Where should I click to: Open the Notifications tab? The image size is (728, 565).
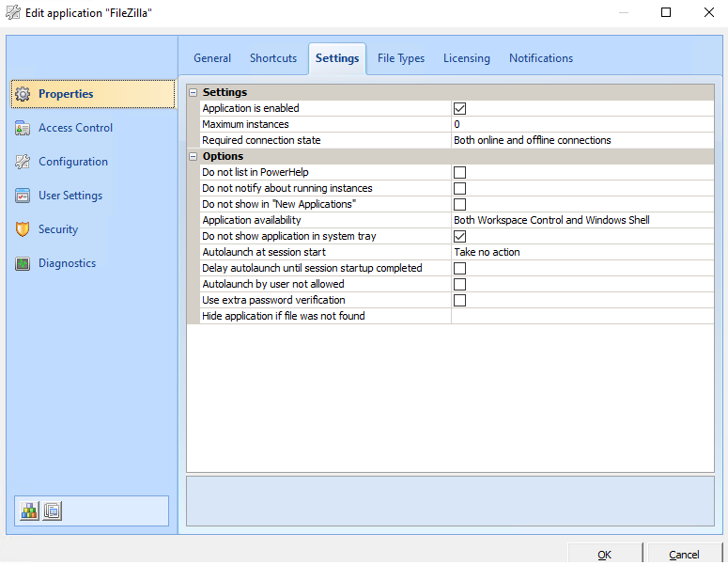541,58
